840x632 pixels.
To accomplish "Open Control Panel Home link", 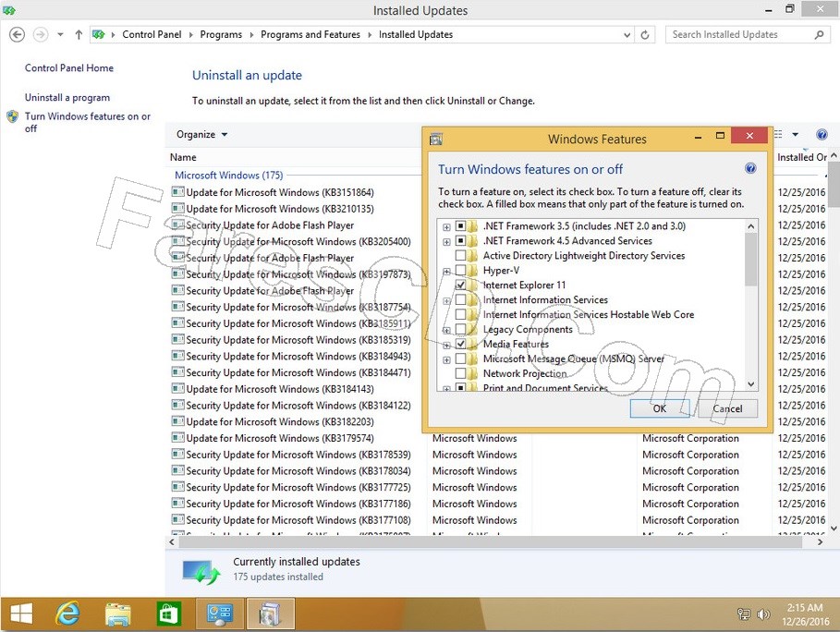I will 69,68.
